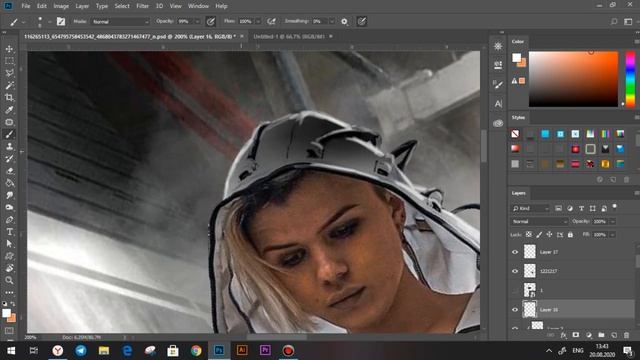Open the brush settings panel folder icon
The width and height of the screenshot is (640, 360).
[61, 21]
